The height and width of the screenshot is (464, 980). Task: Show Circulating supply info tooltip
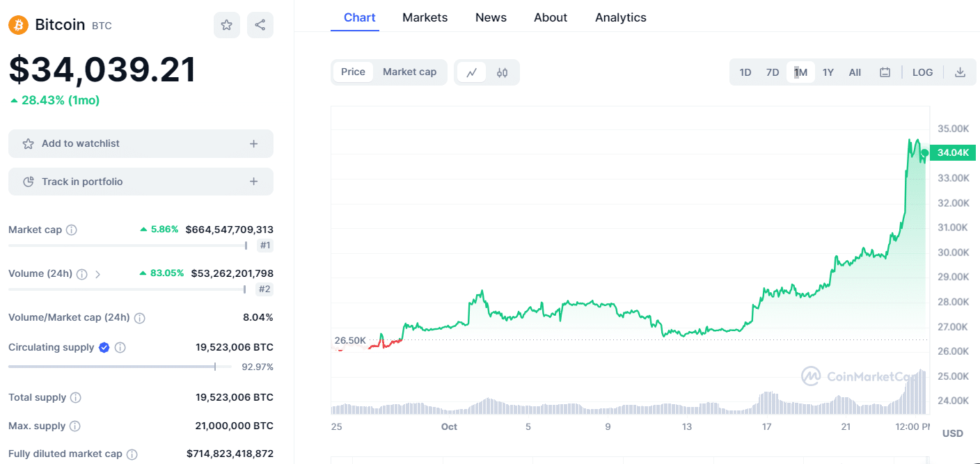pos(120,347)
